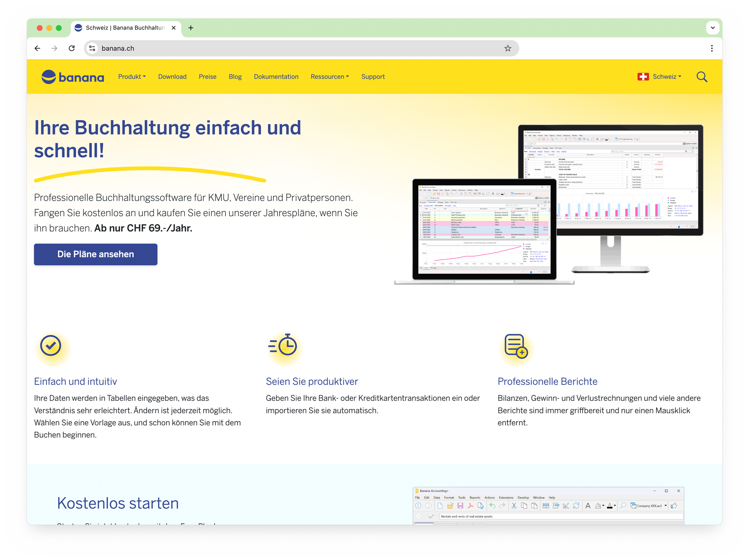
Task: Click the banana.ch address bar
Action: click(301, 48)
